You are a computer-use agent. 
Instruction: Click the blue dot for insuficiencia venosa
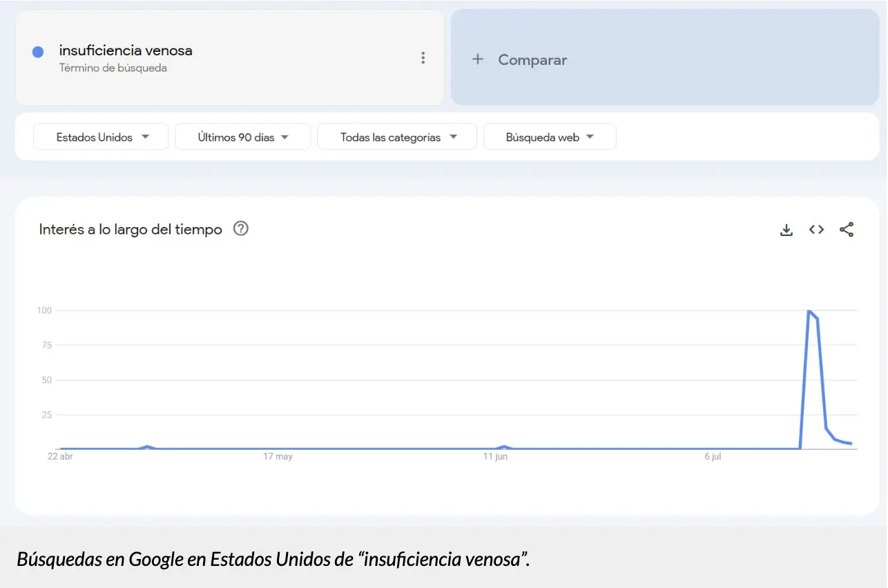[38, 52]
